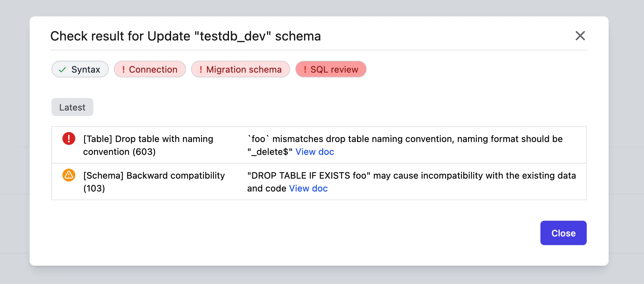Click the exclamation mark in SQL review tab

pyautogui.click(x=305, y=69)
